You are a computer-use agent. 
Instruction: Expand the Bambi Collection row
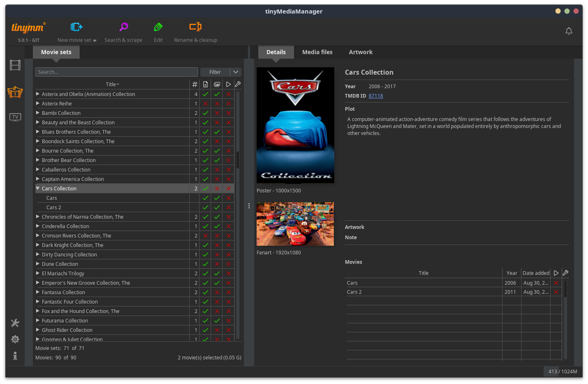coord(38,113)
